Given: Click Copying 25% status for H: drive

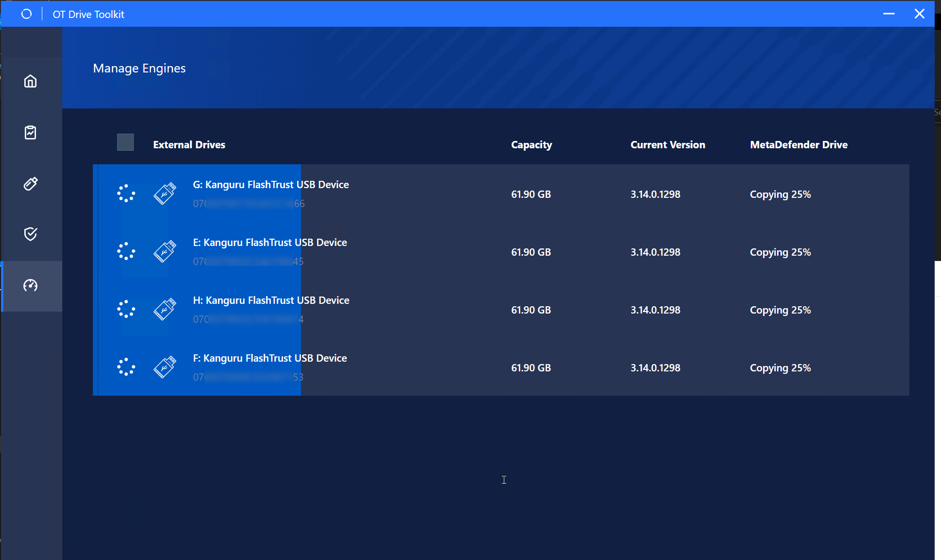Looking at the screenshot, I should [780, 310].
